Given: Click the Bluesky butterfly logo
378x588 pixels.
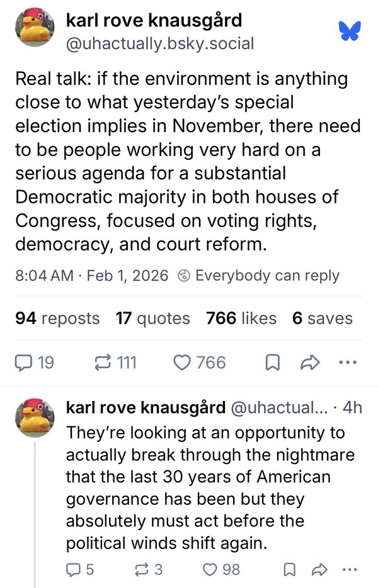Looking at the screenshot, I should [348, 31].
